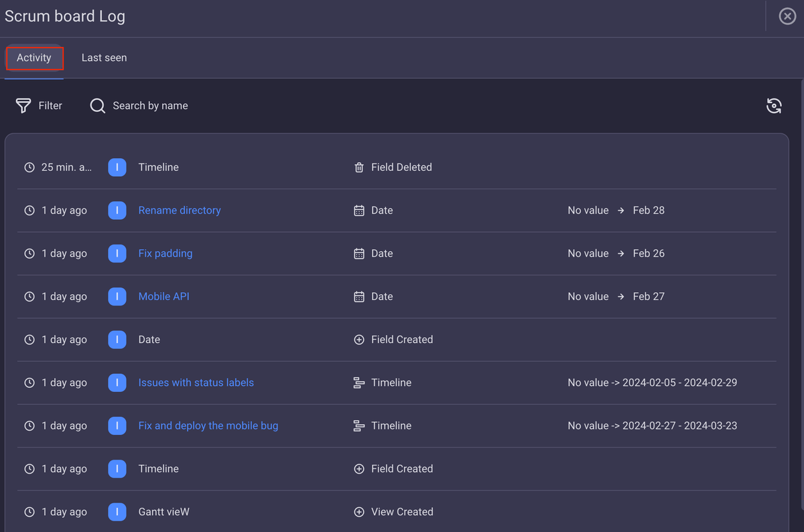This screenshot has width=804, height=532.
Task: Close the Scrum board Log dialog
Action: 787,16
